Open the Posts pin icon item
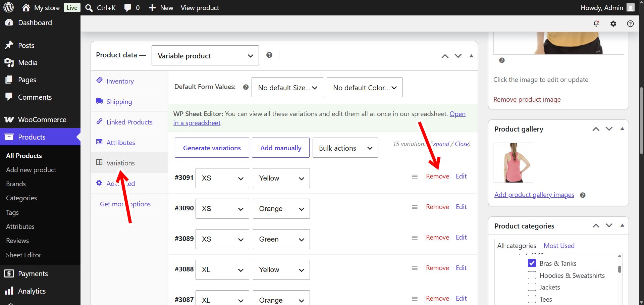The height and width of the screenshot is (305, 644). tap(9, 45)
